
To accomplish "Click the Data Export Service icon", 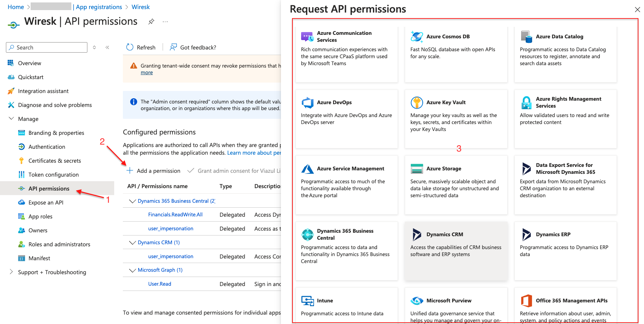I will pyautogui.click(x=526, y=169).
